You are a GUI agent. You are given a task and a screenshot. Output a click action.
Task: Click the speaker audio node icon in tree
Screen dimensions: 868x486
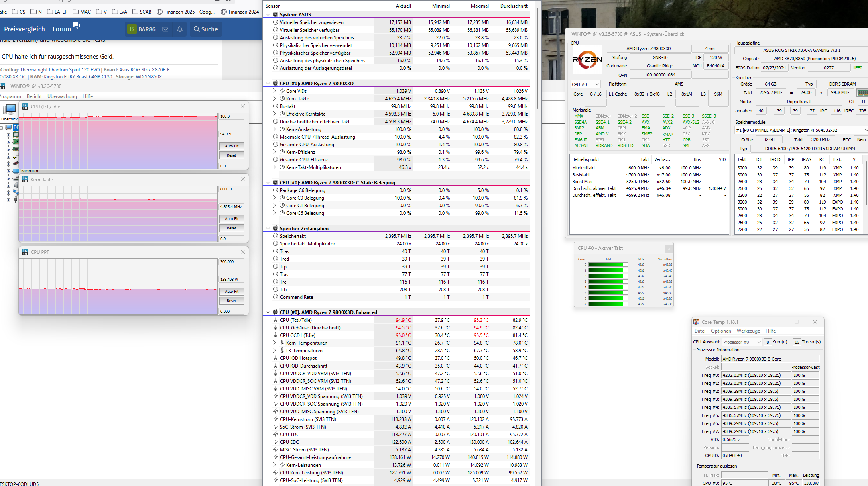[x=16, y=185]
